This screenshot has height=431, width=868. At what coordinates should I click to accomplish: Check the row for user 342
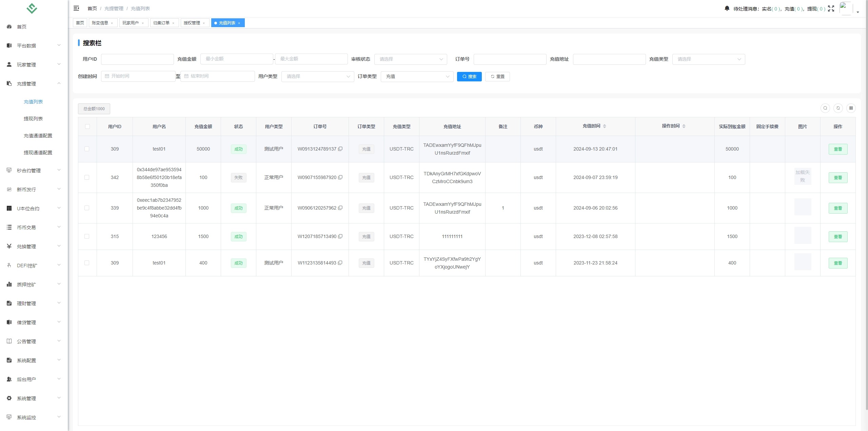click(87, 177)
